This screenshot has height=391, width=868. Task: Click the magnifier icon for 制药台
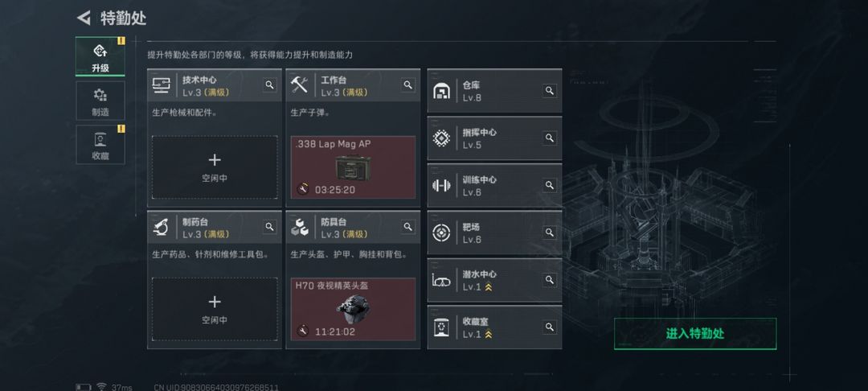pos(269,227)
